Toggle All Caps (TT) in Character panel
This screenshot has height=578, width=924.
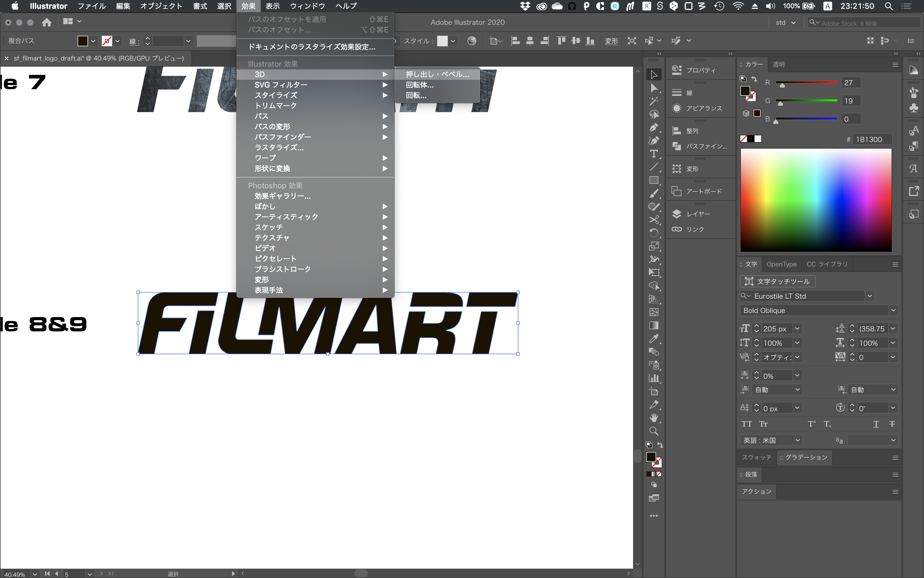[x=746, y=424]
